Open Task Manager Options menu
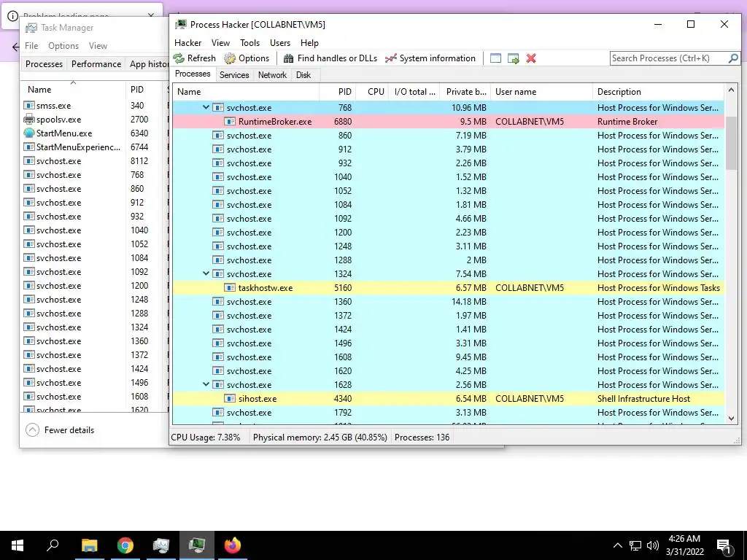 [x=63, y=46]
